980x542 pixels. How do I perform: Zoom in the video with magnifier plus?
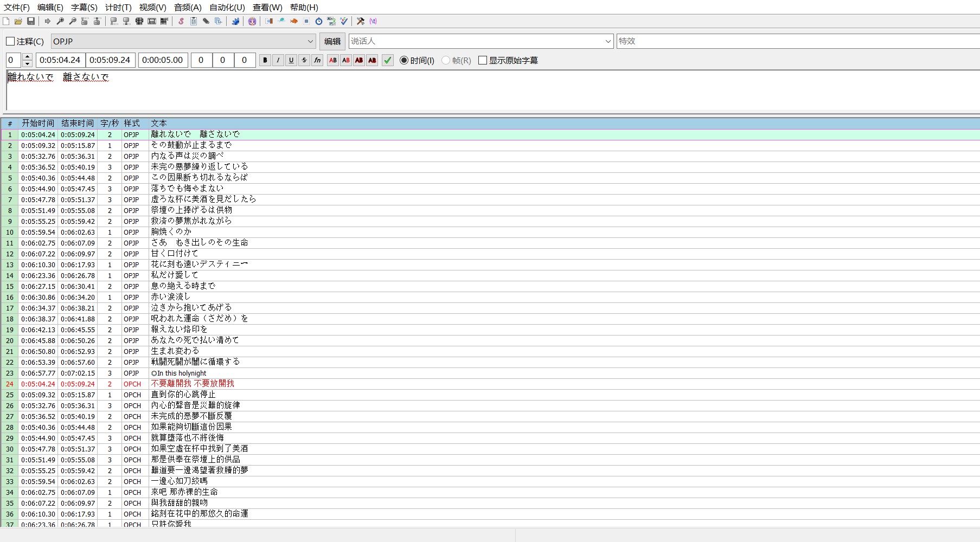point(60,21)
